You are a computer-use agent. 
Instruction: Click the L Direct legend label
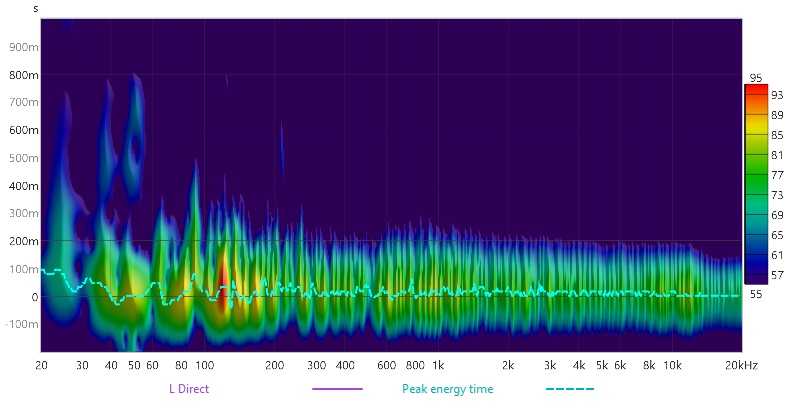point(189,389)
